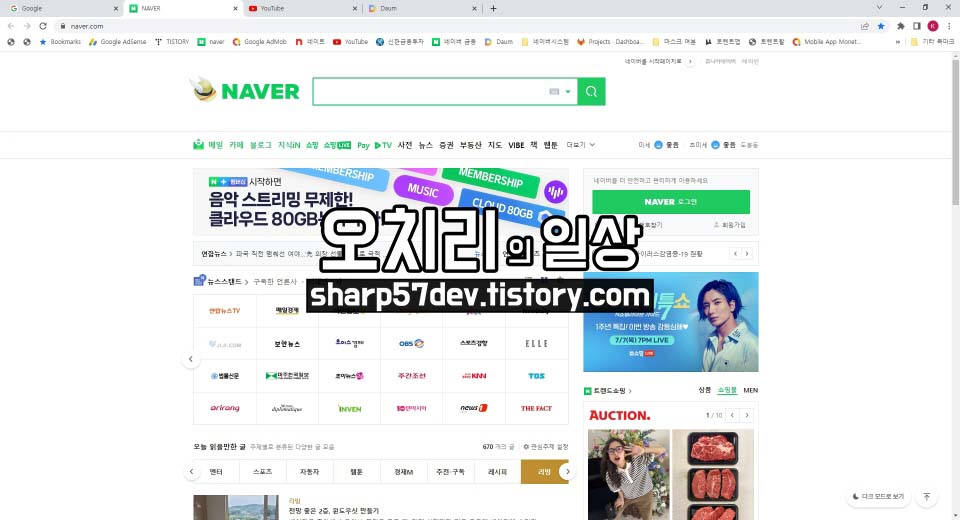Click the scroll-to-top arrow button
Screen dimensions: 960x520
927,496
